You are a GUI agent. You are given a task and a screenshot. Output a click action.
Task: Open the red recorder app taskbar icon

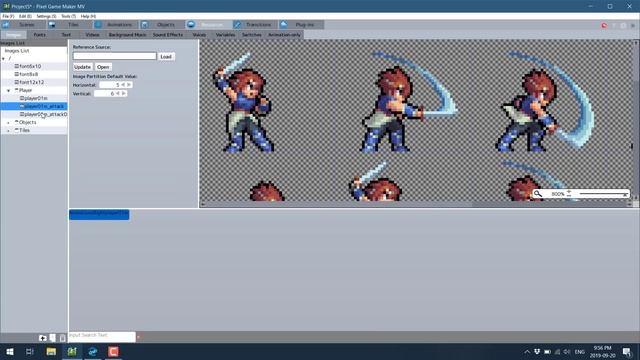click(113, 351)
